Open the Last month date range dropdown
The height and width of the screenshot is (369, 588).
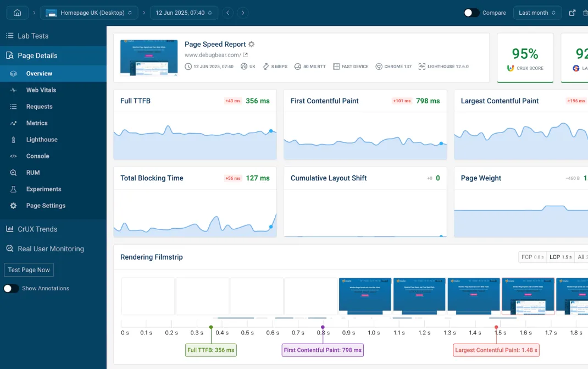[537, 12]
